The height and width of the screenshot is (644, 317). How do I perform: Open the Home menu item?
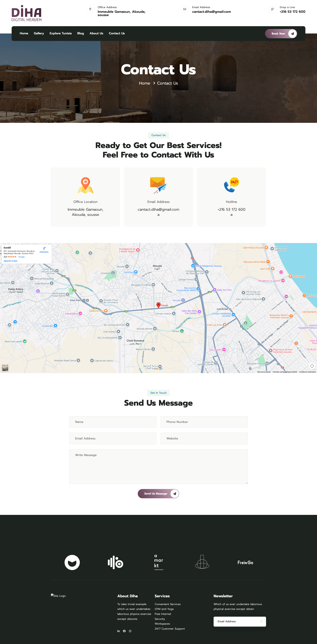coord(24,33)
